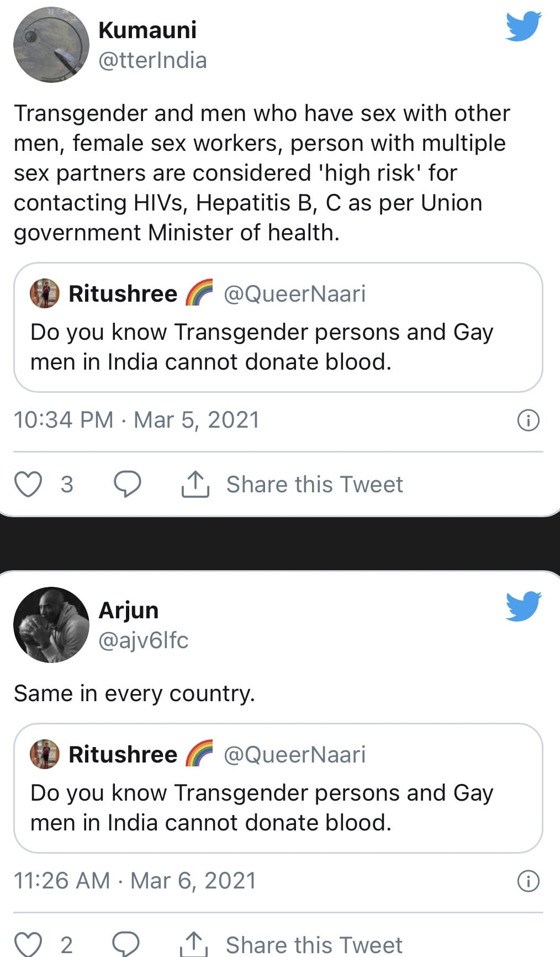560x957 pixels.
Task: Reply to Arjun's tweet via speech bubble
Action: (x=126, y=944)
